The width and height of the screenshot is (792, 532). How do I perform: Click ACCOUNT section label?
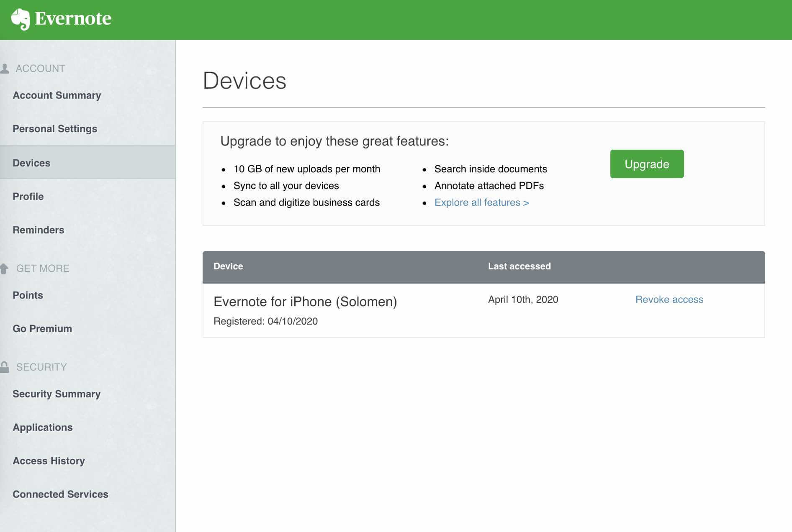[40, 69]
